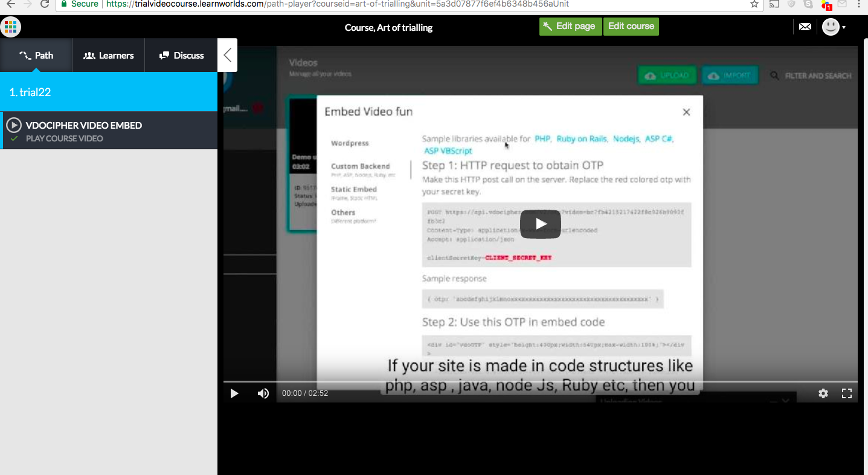Click the 00:00 / 02:52 time display

coord(305,393)
